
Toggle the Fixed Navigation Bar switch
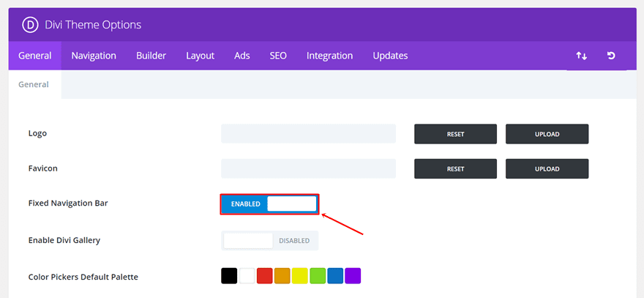click(269, 204)
